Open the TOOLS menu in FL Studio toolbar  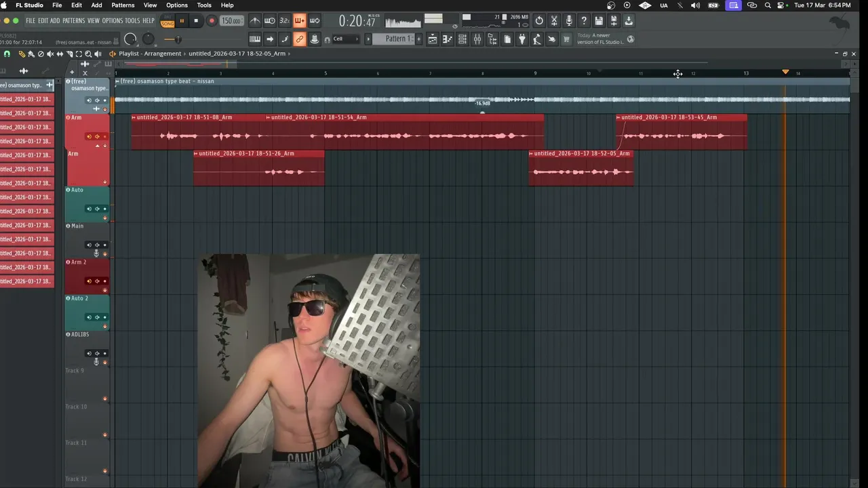[x=132, y=21]
